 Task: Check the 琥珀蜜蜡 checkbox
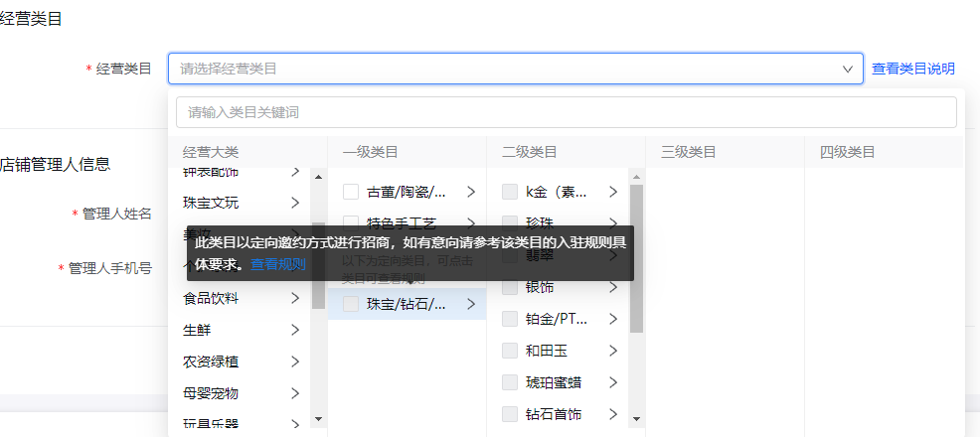click(510, 382)
